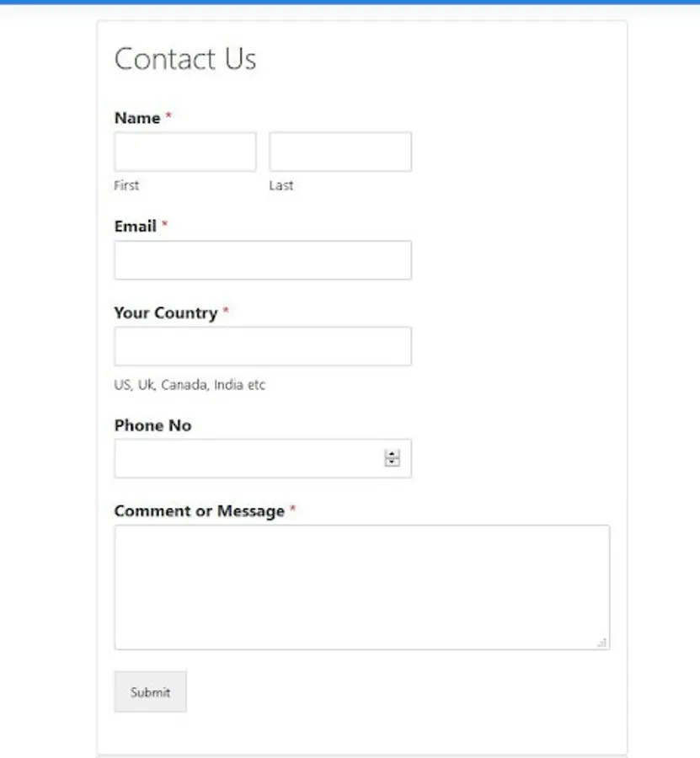Click the Comment or Message label
This screenshot has height=758, width=700.
click(x=199, y=511)
